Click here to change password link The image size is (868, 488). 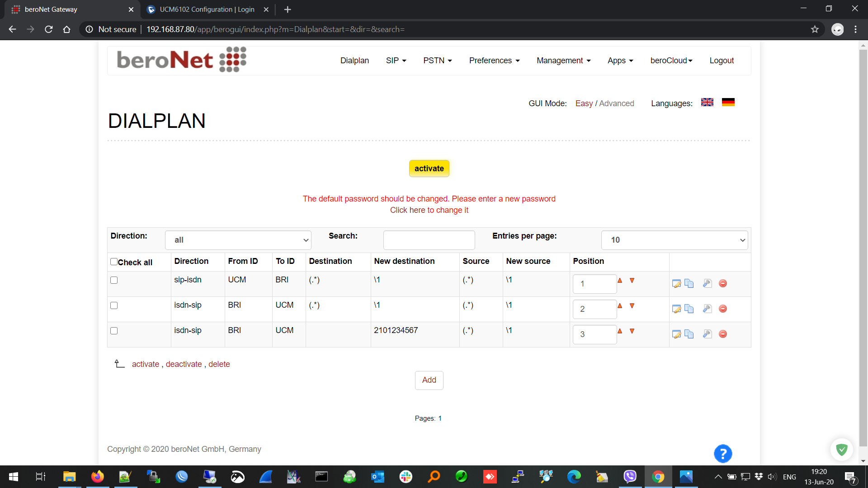(x=429, y=210)
